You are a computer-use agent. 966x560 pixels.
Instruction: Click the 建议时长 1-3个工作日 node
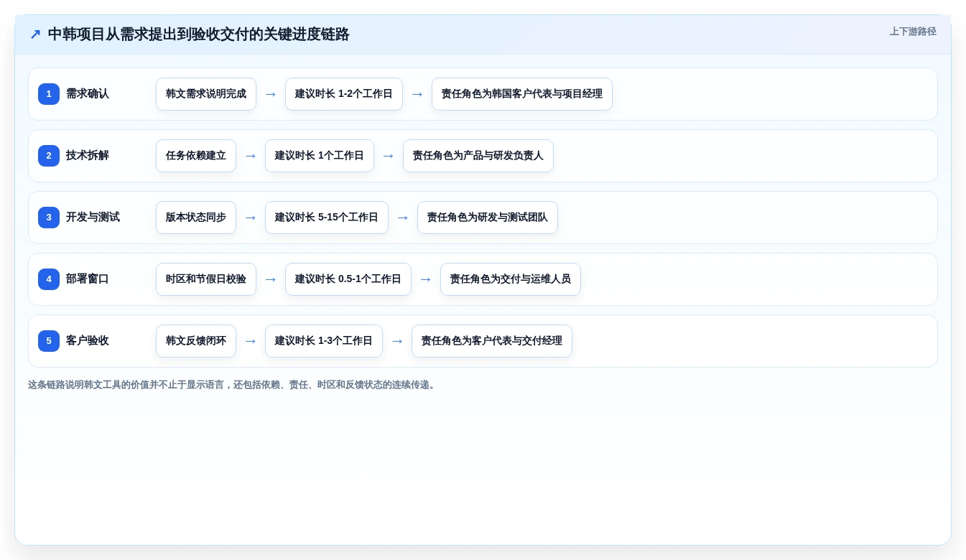(x=324, y=341)
